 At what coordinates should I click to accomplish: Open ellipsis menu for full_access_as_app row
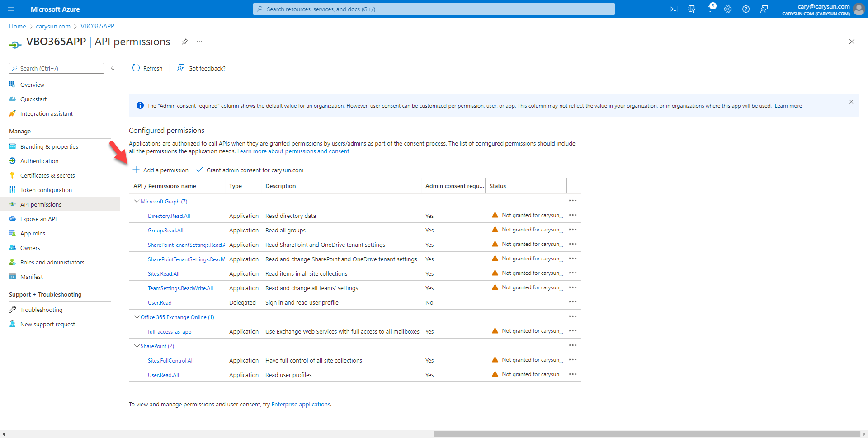[573, 331]
